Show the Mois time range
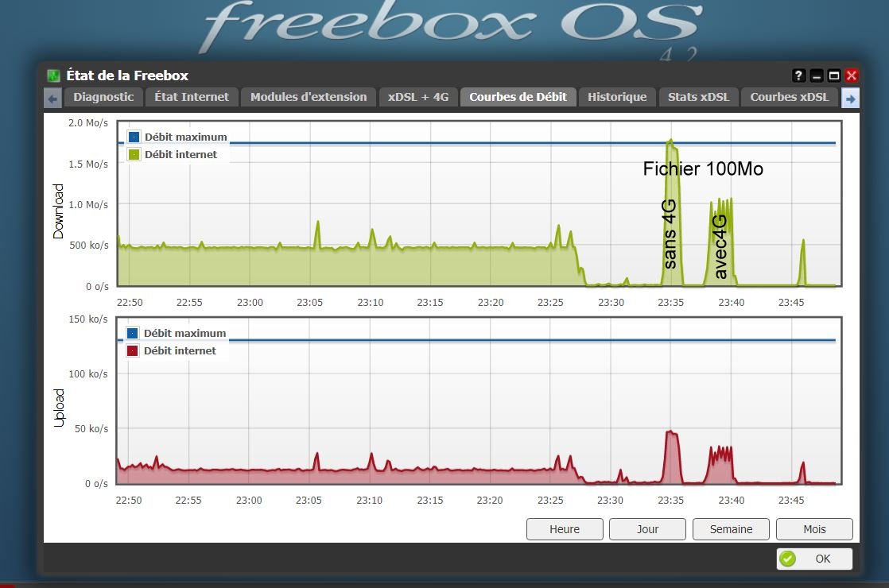 [x=814, y=529]
